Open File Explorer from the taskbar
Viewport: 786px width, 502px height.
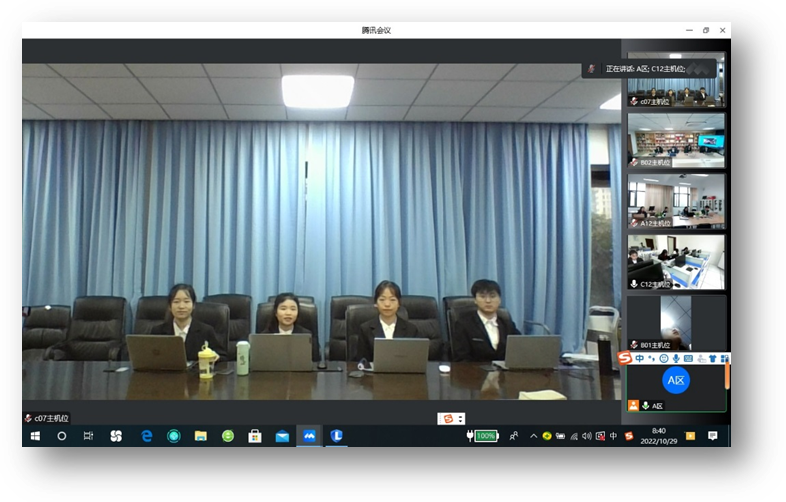pyautogui.click(x=200, y=436)
